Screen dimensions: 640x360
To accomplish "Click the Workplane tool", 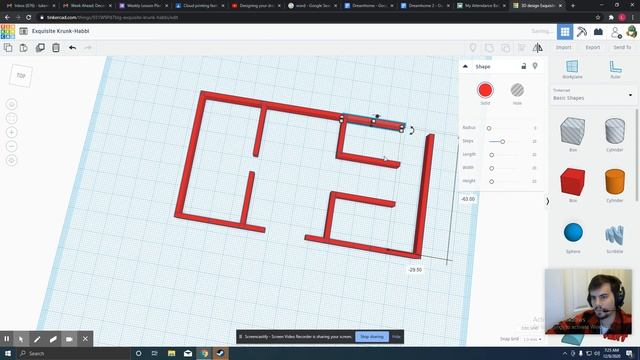I will click(x=572, y=69).
